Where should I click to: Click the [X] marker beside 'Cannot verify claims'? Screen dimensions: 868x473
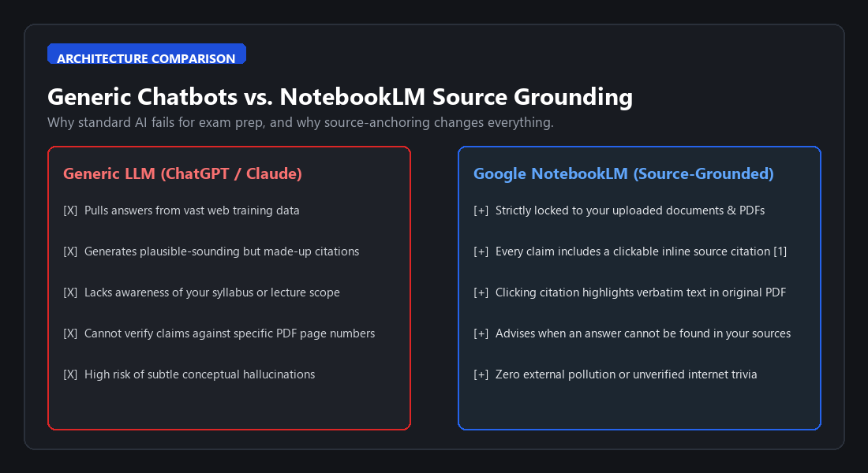(70, 333)
